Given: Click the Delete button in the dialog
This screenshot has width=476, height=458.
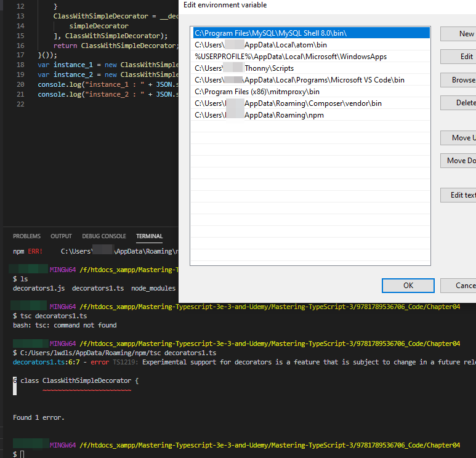Looking at the screenshot, I should click(458, 103).
